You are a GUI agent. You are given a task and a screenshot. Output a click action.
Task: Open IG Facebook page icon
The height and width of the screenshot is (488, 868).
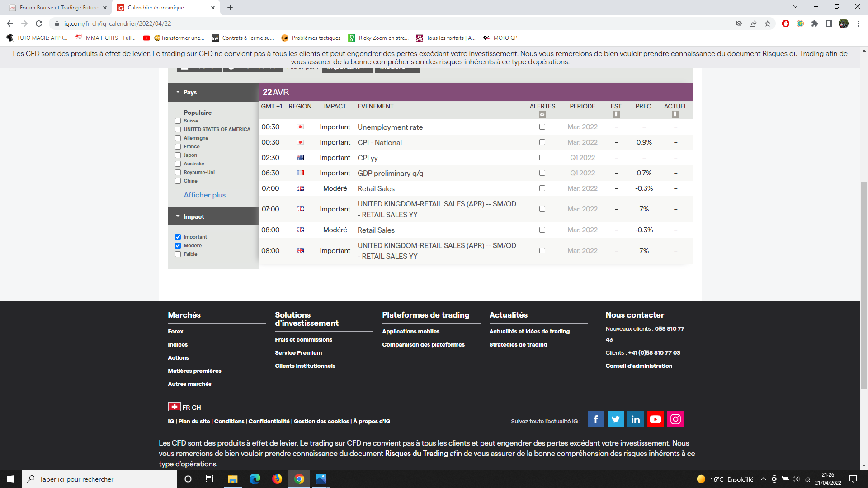pyautogui.click(x=595, y=419)
